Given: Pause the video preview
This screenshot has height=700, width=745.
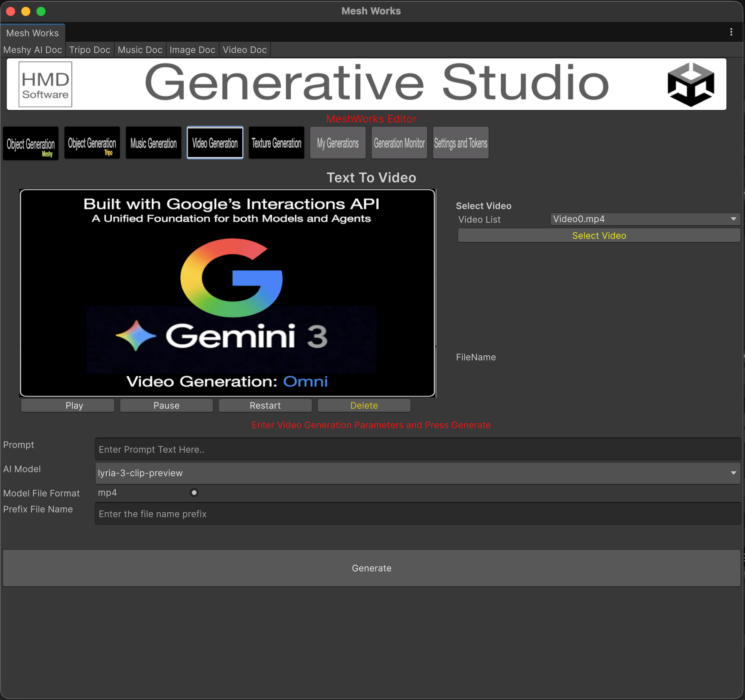Looking at the screenshot, I should click(x=167, y=405).
